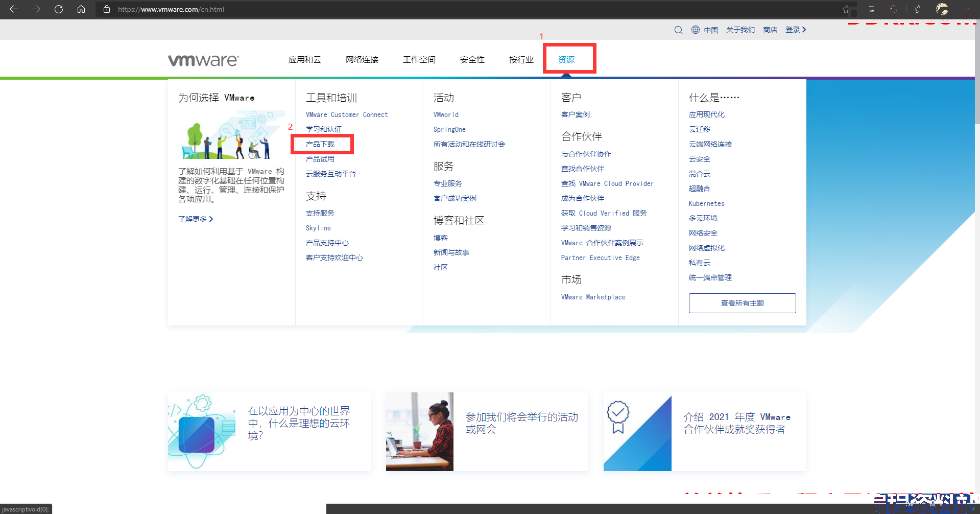Click the 为何选择 VMware illustration
This screenshot has height=514, width=980.
231,135
